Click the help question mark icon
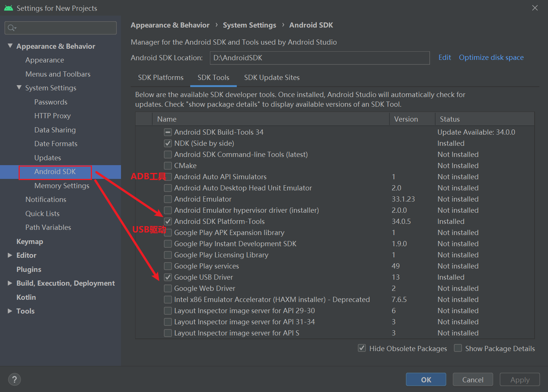The width and height of the screenshot is (548, 392). pos(14,379)
